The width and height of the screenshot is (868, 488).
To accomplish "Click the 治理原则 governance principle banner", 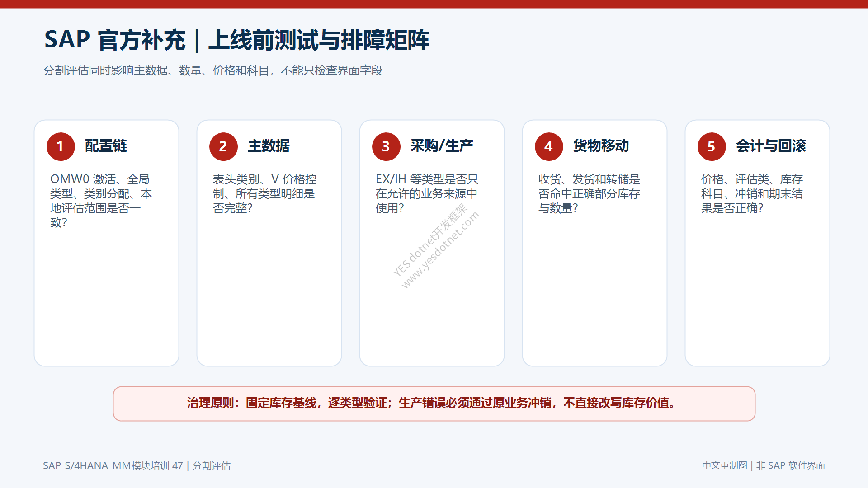I will pyautogui.click(x=434, y=404).
